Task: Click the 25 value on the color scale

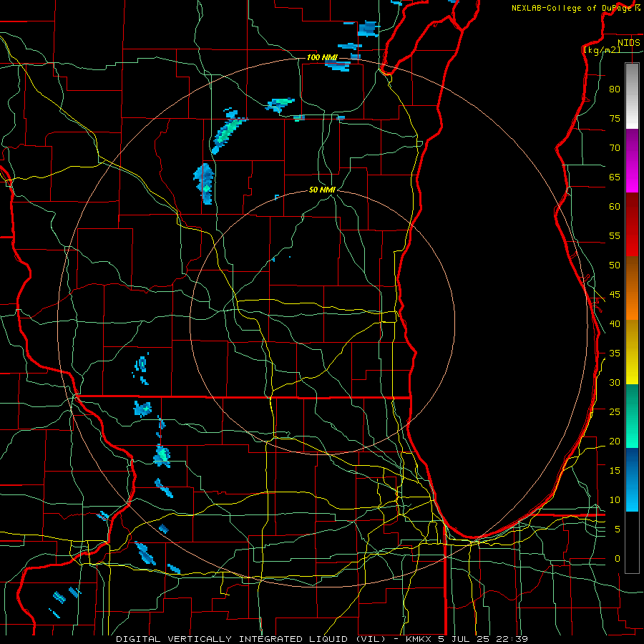Action: [615, 412]
